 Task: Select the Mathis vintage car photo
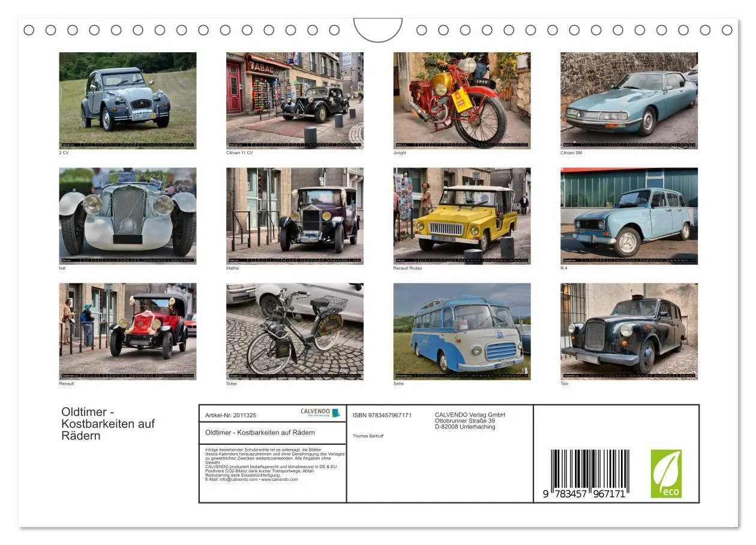[295, 216]
